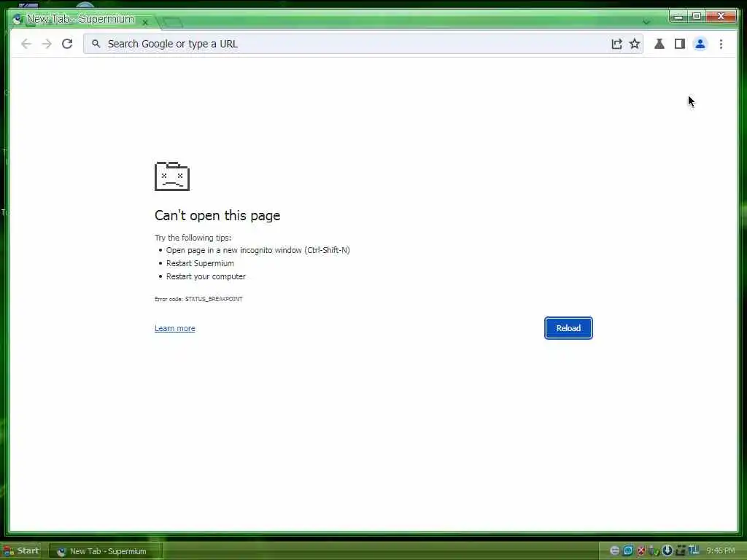Click the "Restart your computer" tip
The image size is (747, 560).
click(x=206, y=276)
